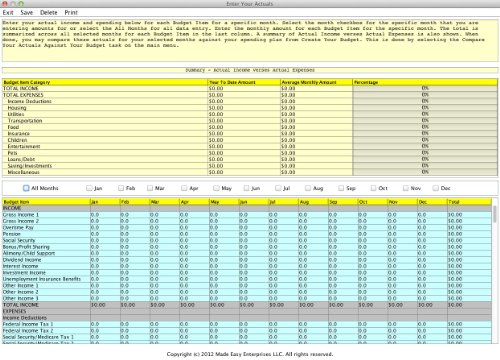Select Bonus/Profit Sharing row label
This screenshot has width=500, height=360.
(x=26, y=247)
